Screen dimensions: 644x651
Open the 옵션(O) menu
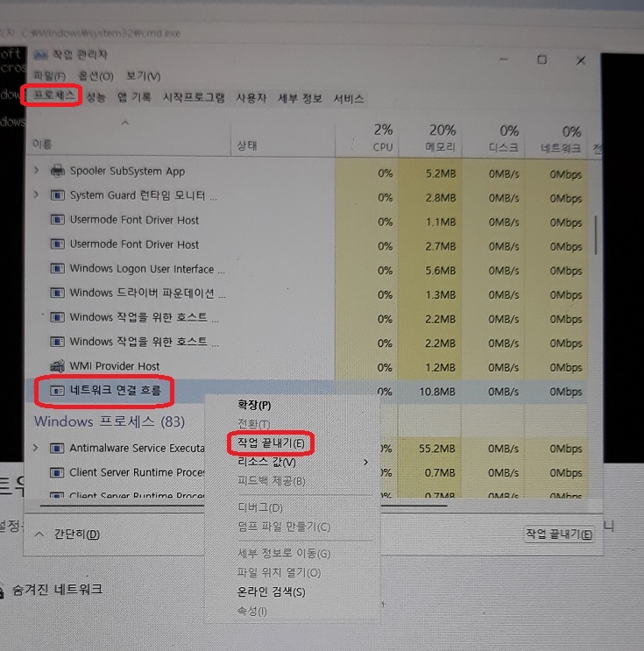(x=96, y=76)
